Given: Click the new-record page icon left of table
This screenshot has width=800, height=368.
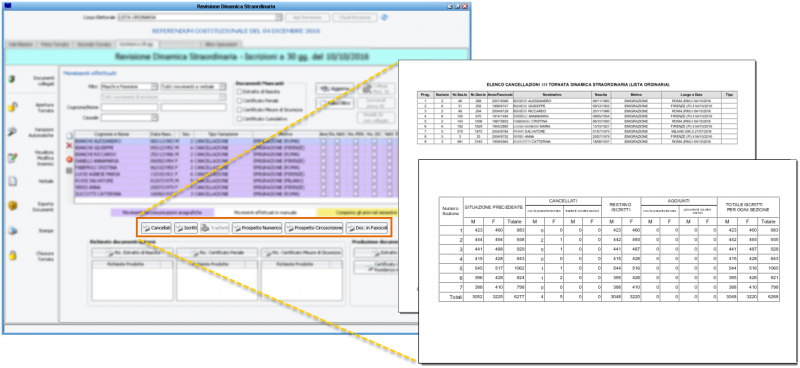Looking at the screenshot, I should coord(69,136).
